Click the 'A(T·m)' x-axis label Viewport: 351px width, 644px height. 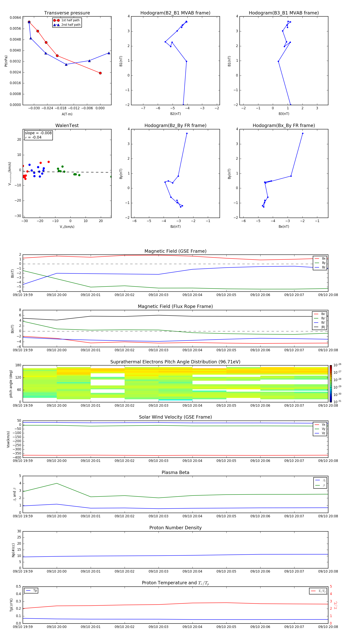pos(67,114)
